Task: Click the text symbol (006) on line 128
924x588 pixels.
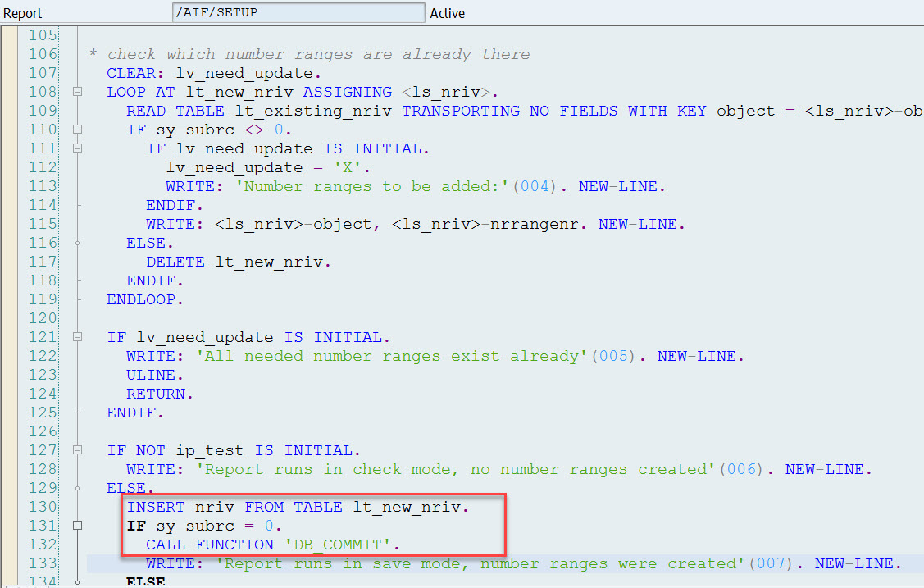Action: pos(740,469)
